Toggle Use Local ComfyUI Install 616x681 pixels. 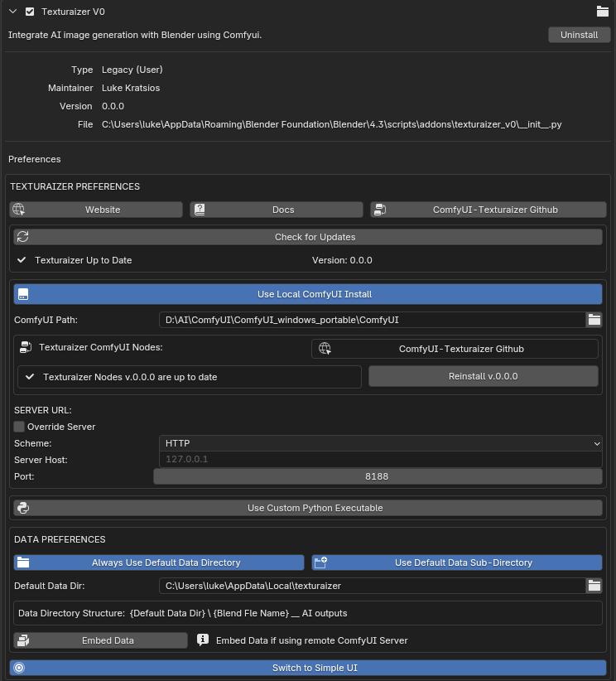pos(308,294)
